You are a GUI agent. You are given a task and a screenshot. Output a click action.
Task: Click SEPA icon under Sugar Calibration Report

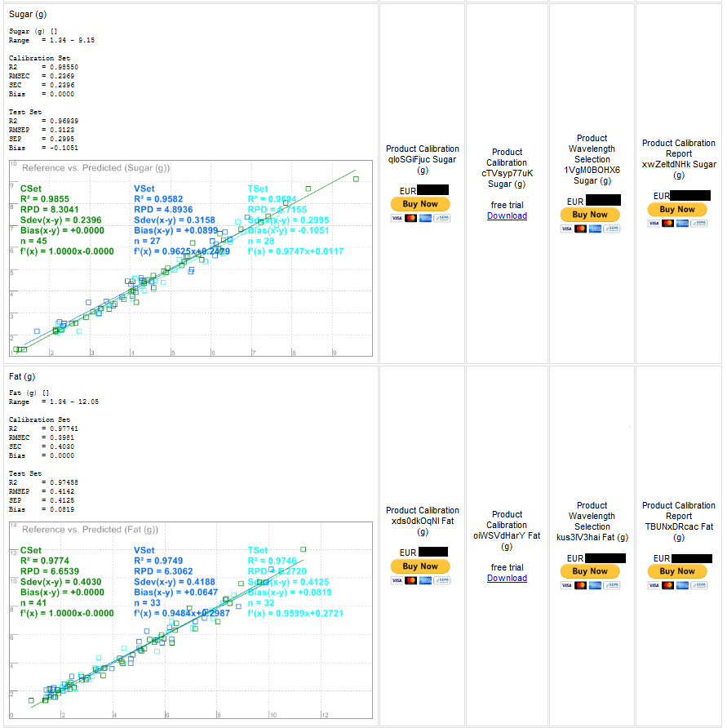[x=698, y=224]
